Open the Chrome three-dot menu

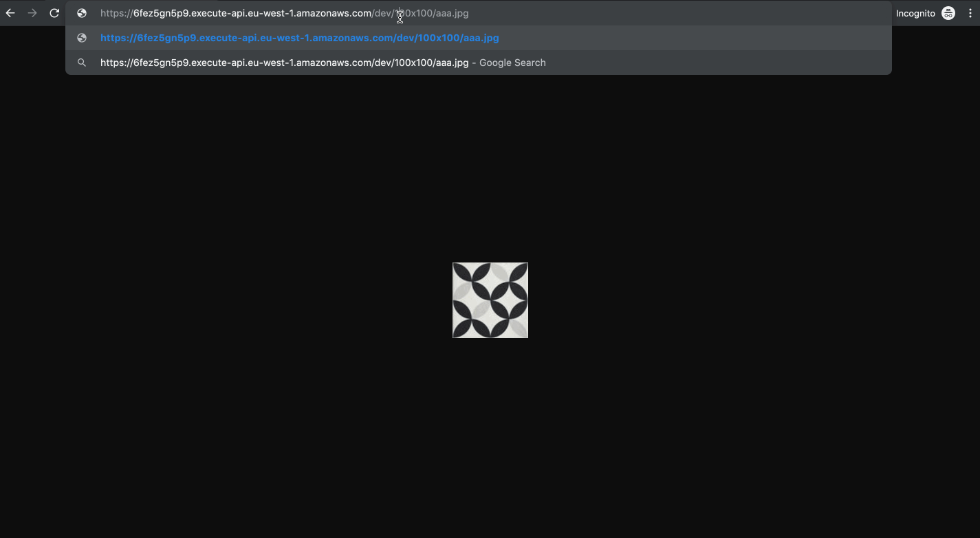(x=970, y=13)
